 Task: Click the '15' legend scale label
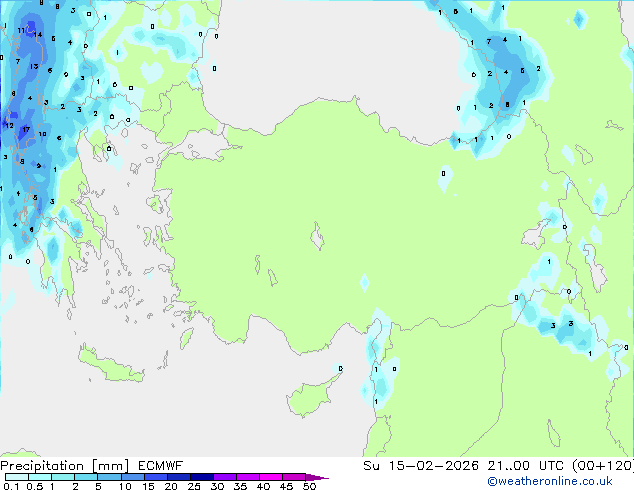[148, 486]
